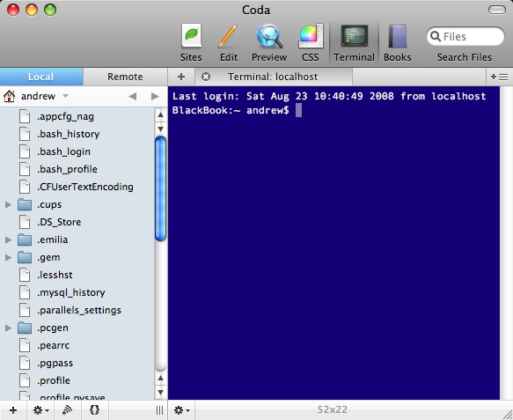Select the Terminal: localhost tab
Viewport: 513px width, 420px height.
coord(274,77)
